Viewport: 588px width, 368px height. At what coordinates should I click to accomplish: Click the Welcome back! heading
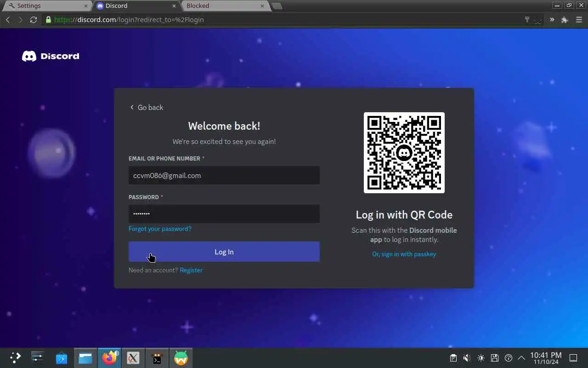pos(224,126)
